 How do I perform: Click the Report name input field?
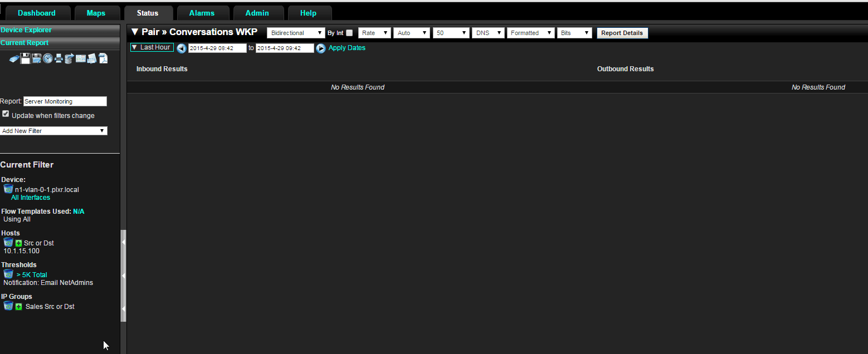tap(65, 101)
